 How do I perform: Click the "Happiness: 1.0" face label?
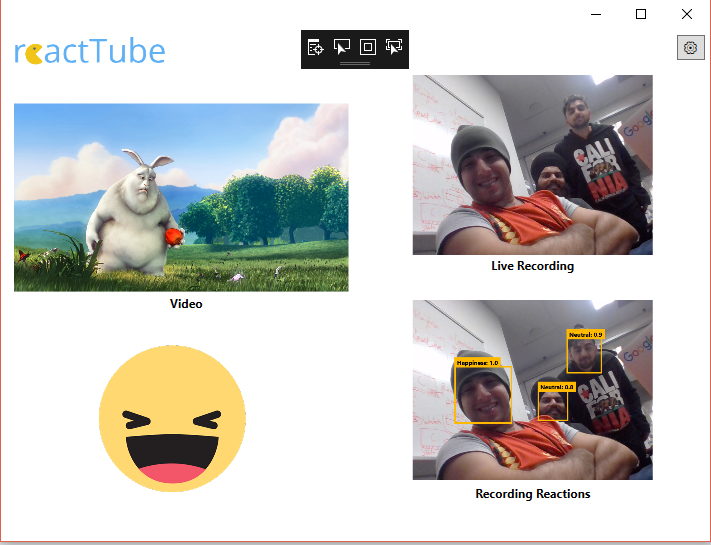pyautogui.click(x=477, y=363)
